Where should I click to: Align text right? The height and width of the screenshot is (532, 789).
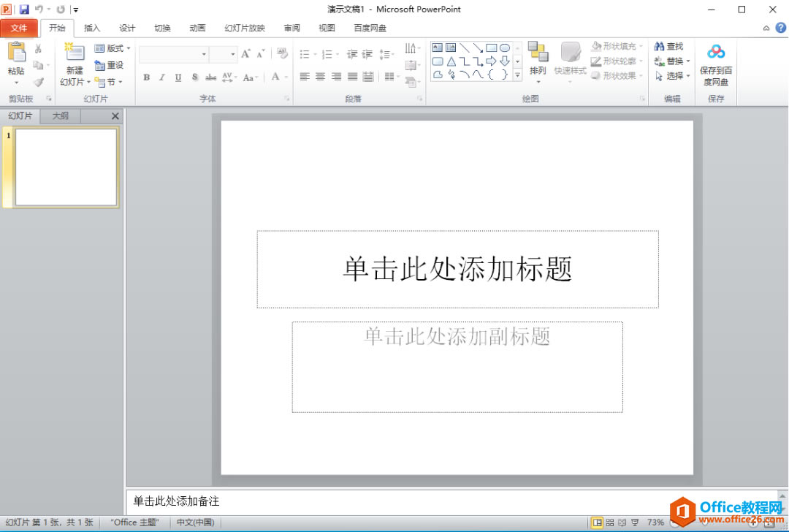pyautogui.click(x=336, y=77)
